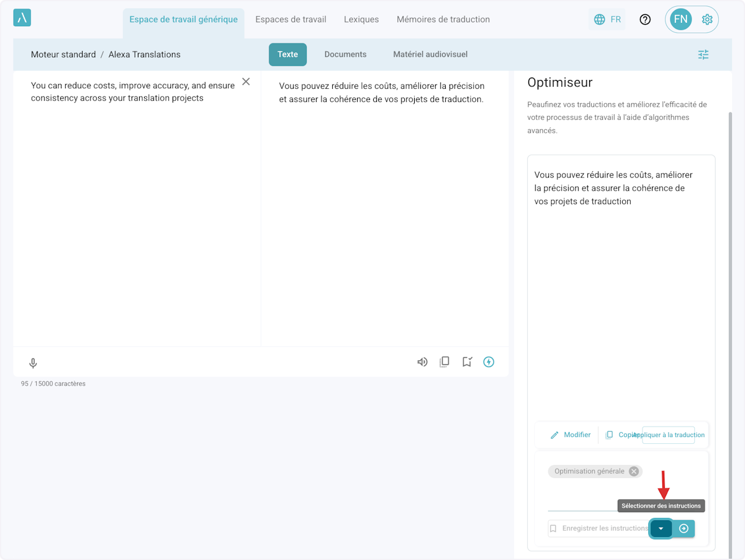The height and width of the screenshot is (560, 745).
Task: Submit instructions with the circled arrow button
Action: tap(684, 528)
